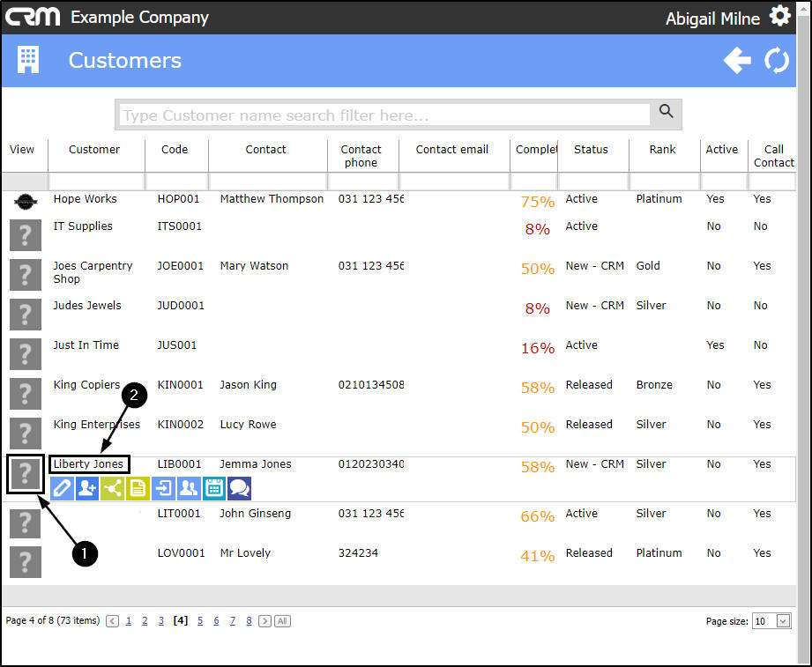Sort by the Contact email column header
This screenshot has width=812, height=667.
point(452,150)
